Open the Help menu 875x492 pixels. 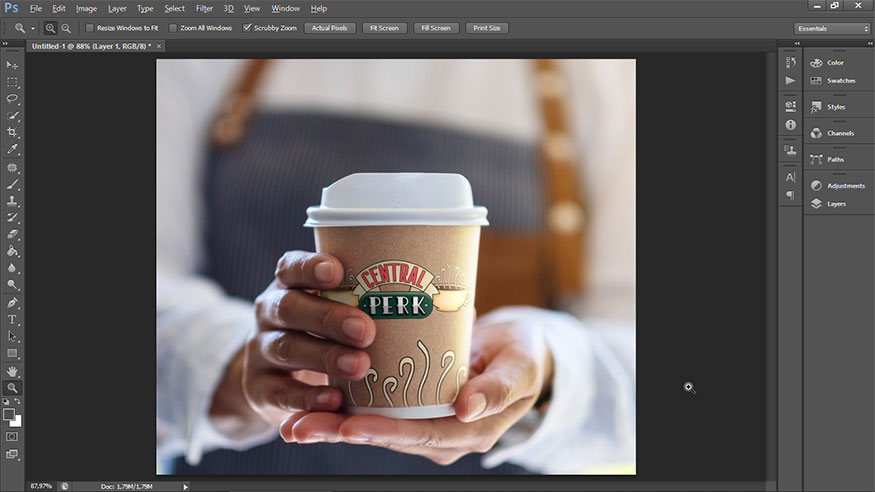coord(319,8)
